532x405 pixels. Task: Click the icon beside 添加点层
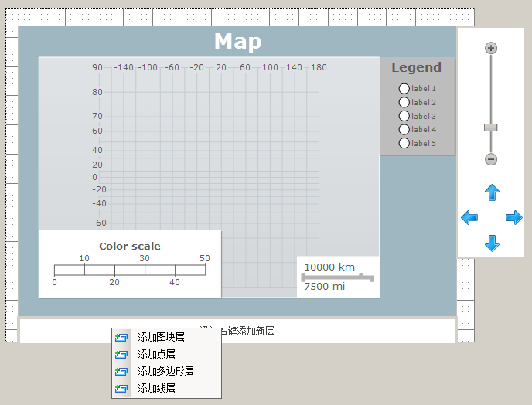[x=121, y=355]
